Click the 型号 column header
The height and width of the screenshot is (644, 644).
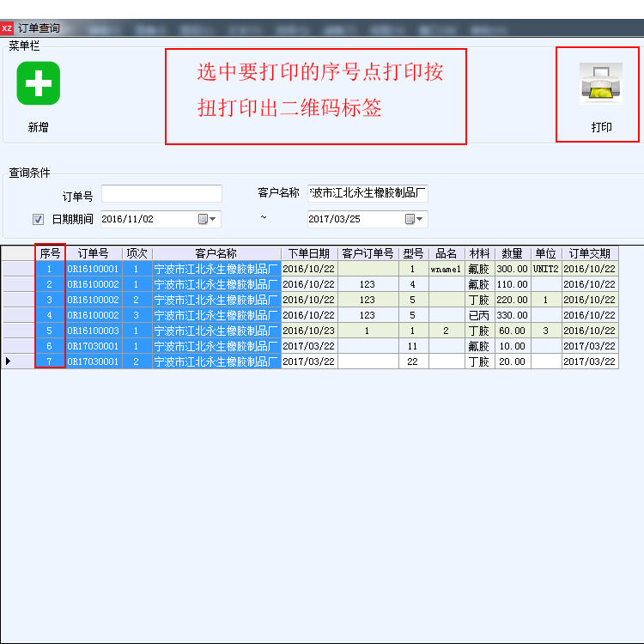point(414,253)
